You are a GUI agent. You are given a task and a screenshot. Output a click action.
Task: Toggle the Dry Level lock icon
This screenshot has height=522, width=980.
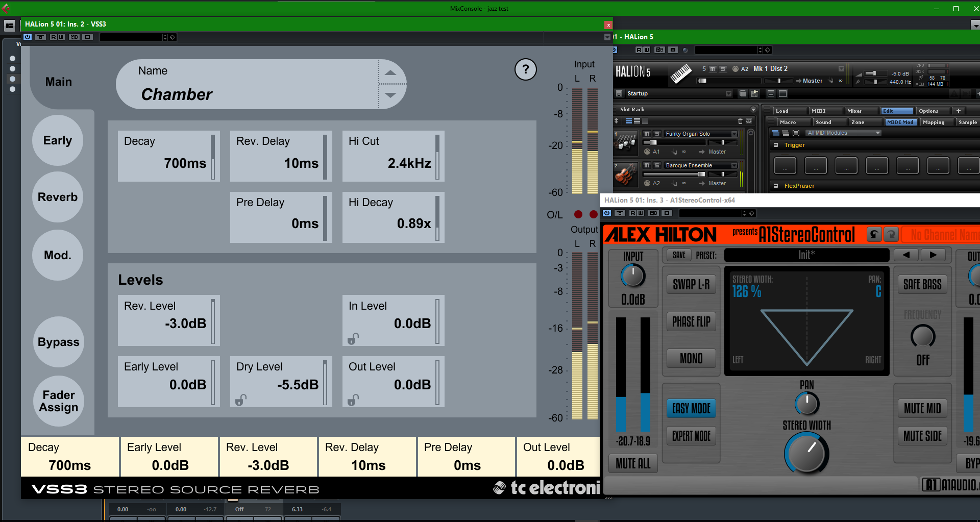point(241,400)
